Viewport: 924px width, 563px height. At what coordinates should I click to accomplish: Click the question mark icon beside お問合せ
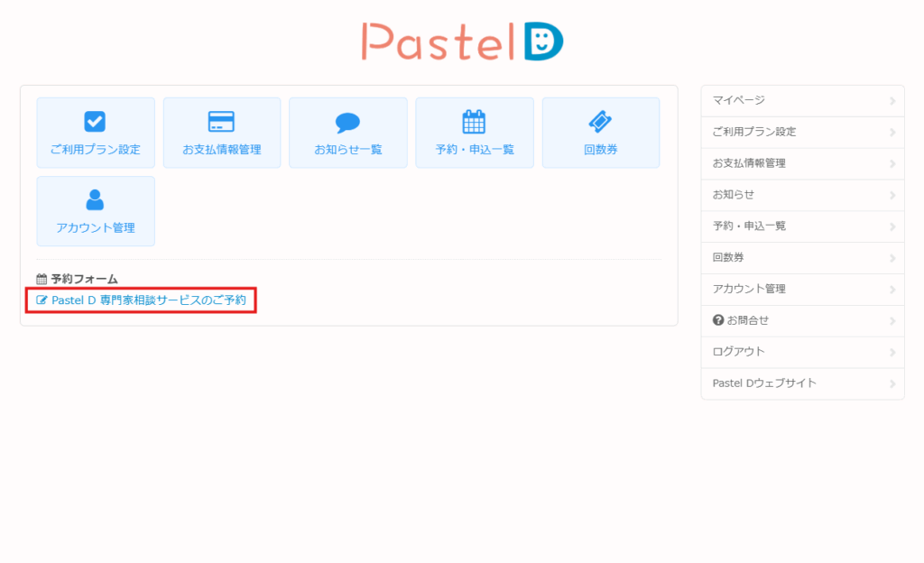718,320
